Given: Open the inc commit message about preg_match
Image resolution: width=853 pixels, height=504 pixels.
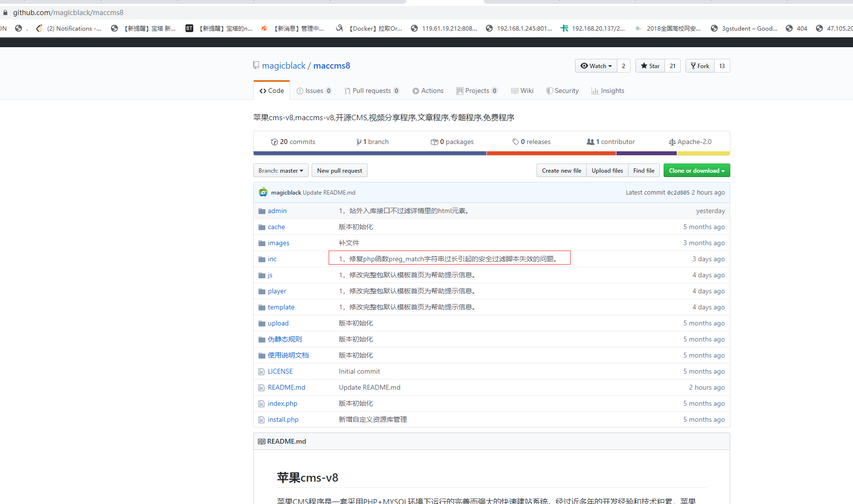Looking at the screenshot, I should click(449, 259).
